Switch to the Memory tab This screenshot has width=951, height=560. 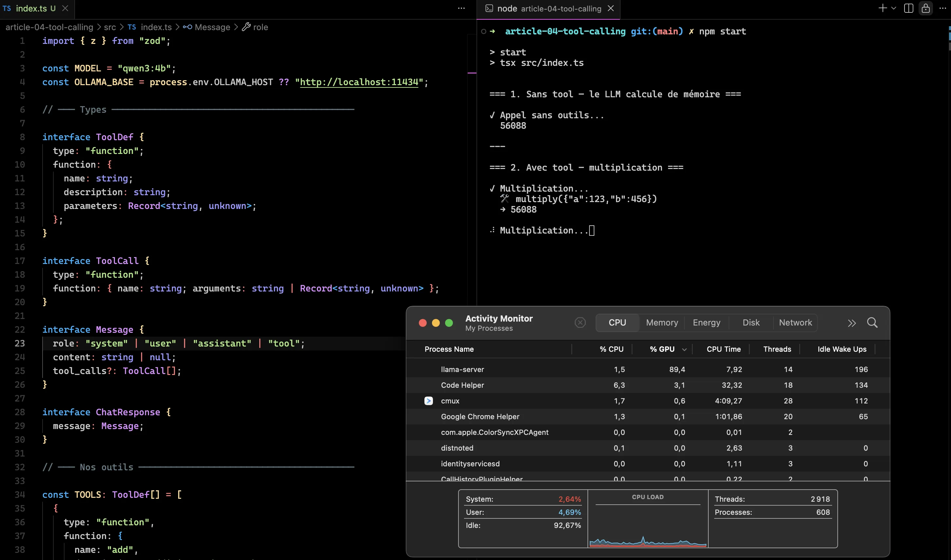tap(662, 323)
